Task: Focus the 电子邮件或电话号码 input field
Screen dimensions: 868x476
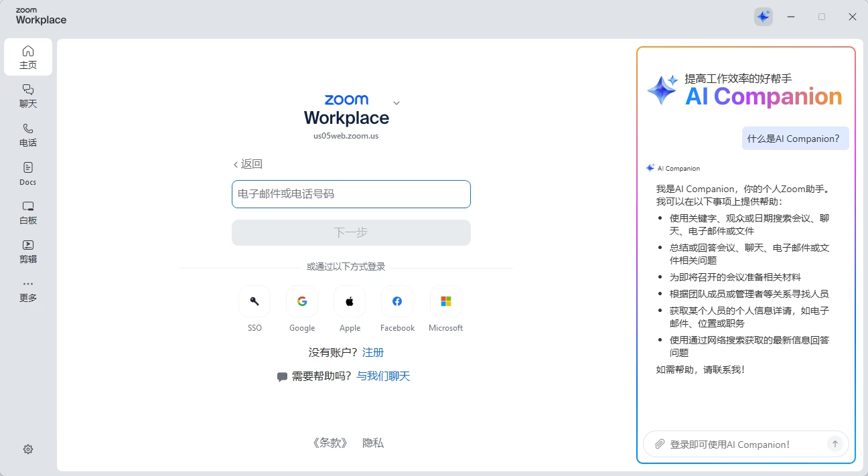Action: [x=351, y=194]
